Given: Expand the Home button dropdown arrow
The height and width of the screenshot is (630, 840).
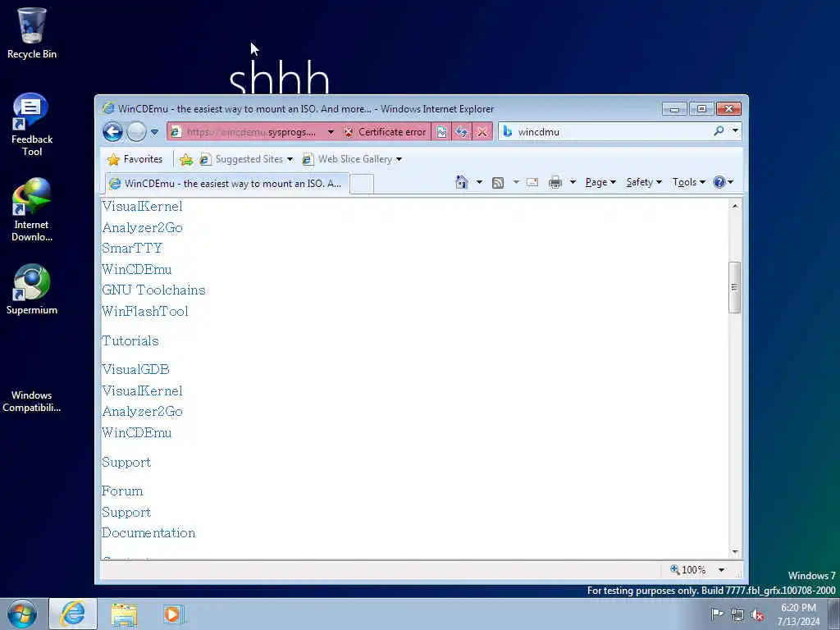Looking at the screenshot, I should (x=479, y=182).
